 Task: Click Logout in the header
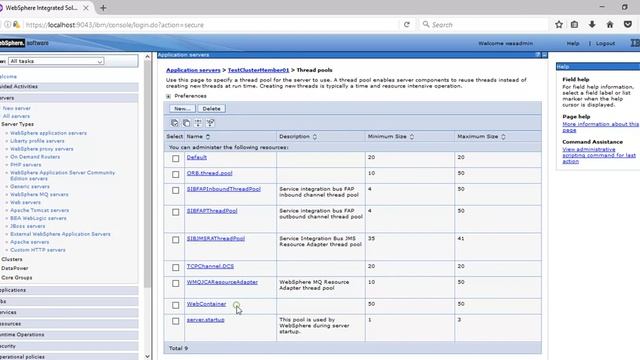pyautogui.click(x=605, y=43)
